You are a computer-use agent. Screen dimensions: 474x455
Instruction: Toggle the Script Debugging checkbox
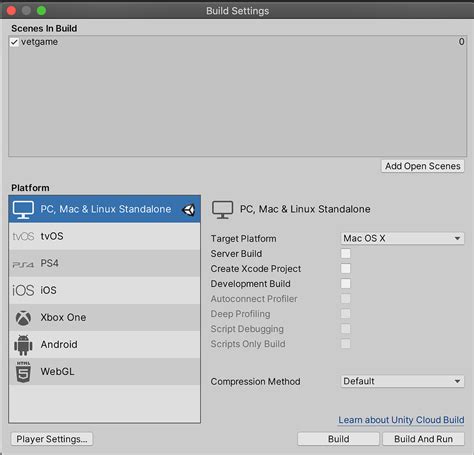(346, 329)
